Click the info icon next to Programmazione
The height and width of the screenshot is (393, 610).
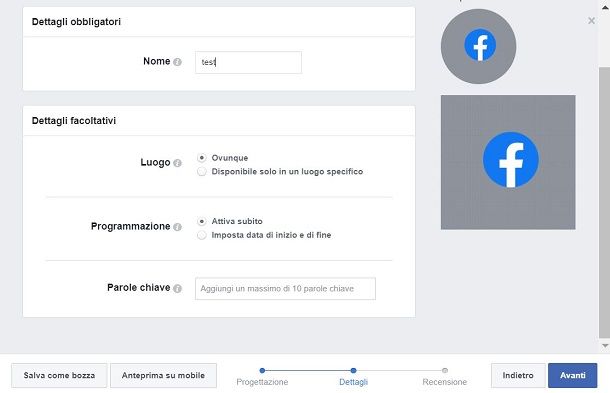click(x=177, y=227)
